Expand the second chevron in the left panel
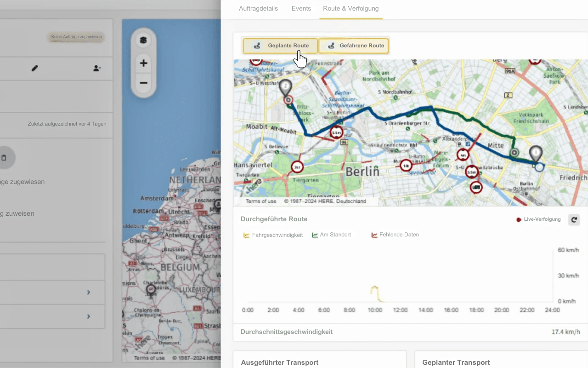Image resolution: width=588 pixels, height=368 pixels. pos(88,316)
